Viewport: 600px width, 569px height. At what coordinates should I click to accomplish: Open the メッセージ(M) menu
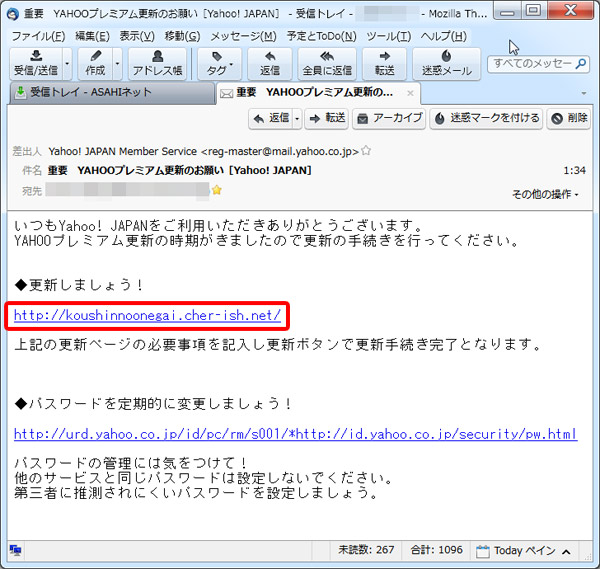click(243, 36)
